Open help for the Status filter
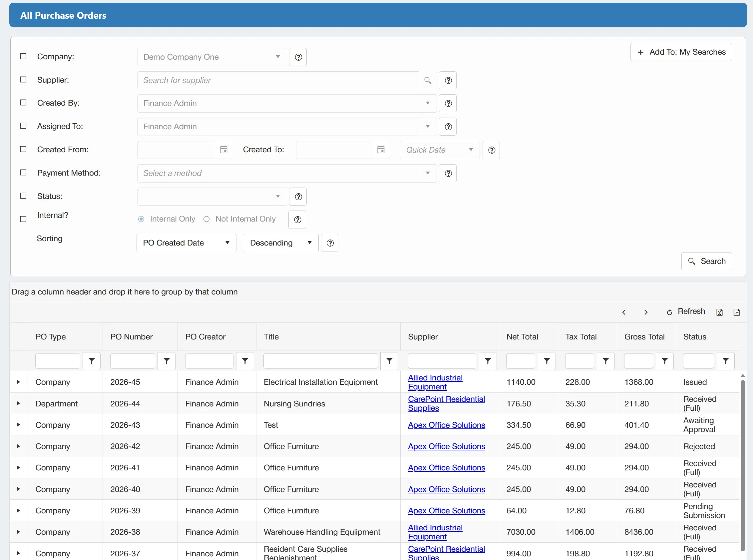This screenshot has width=753, height=560. click(298, 197)
